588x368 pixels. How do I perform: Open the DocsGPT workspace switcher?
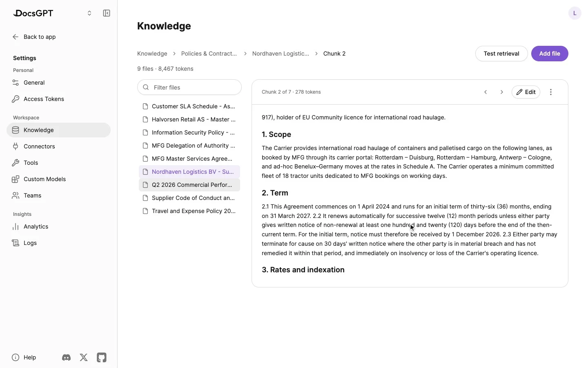click(89, 13)
